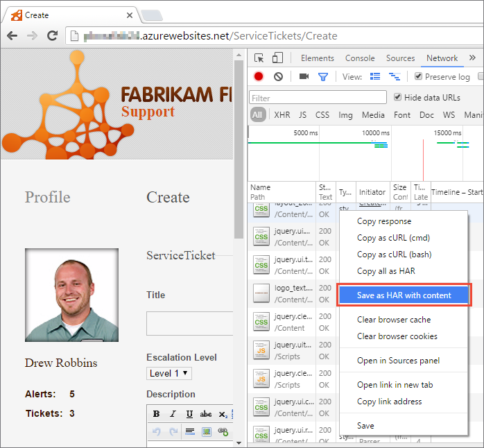Filter requests by CSS type

(322, 115)
